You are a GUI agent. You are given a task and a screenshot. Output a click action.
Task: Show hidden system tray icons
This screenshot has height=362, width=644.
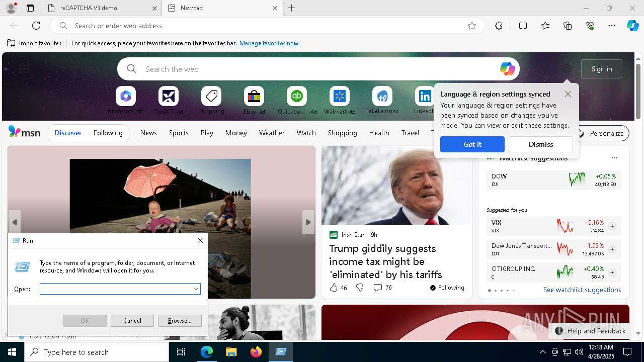point(542,352)
